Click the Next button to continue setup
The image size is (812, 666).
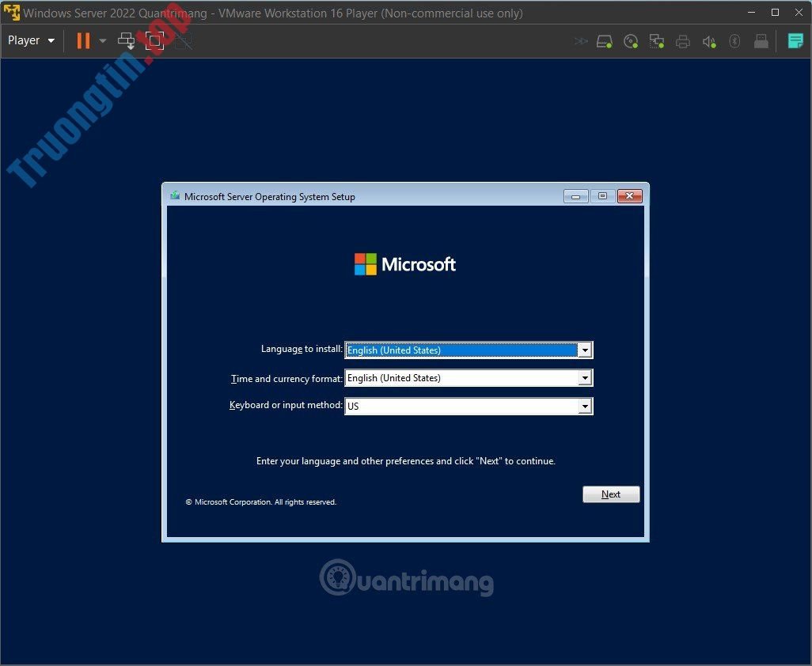coord(610,494)
